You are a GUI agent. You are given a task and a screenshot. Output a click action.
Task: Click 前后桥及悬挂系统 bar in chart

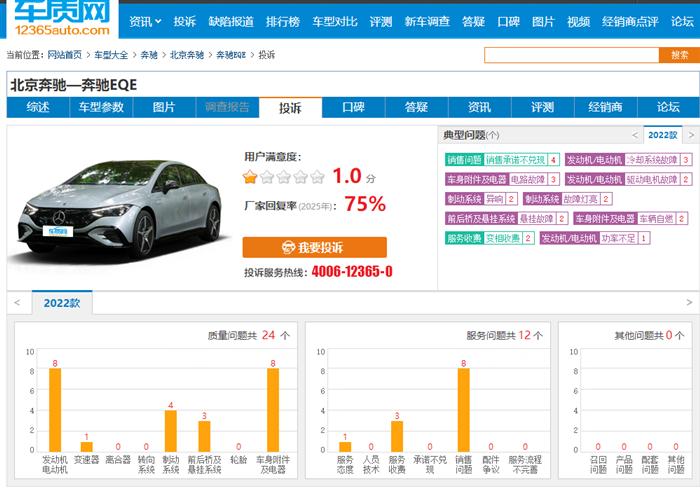coord(204,436)
